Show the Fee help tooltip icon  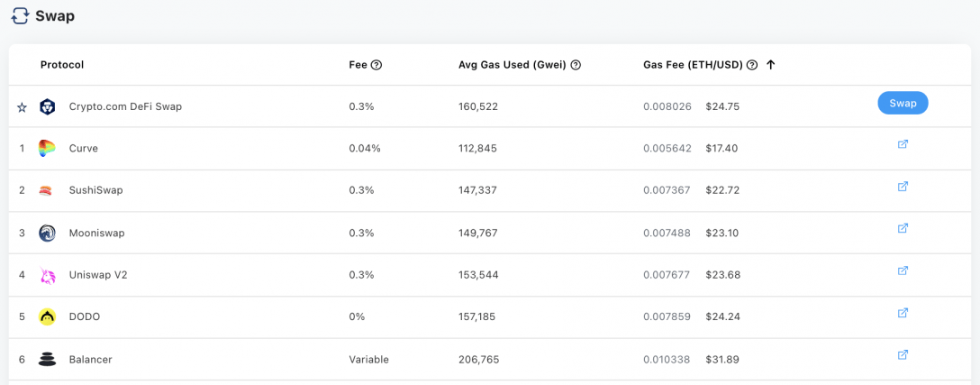tap(377, 65)
